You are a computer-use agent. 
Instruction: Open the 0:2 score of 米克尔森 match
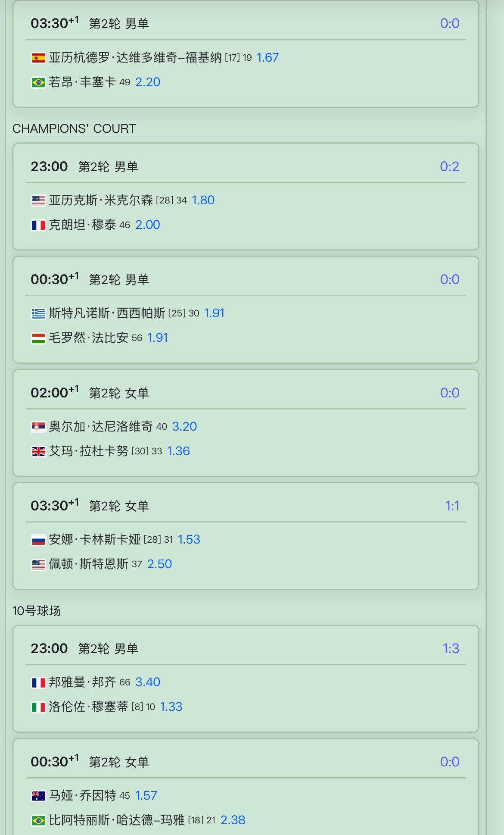coord(449,166)
